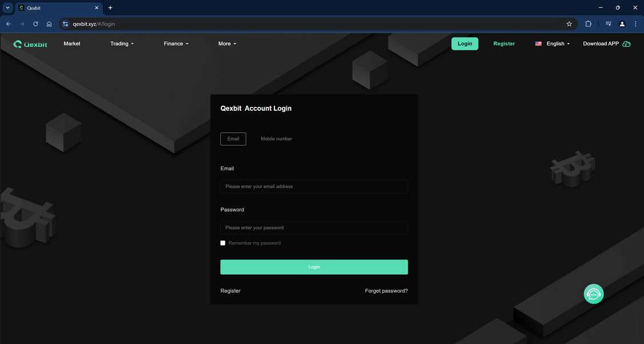The width and height of the screenshot is (644, 344).
Task: Enable Remember my password
Action: click(x=223, y=243)
